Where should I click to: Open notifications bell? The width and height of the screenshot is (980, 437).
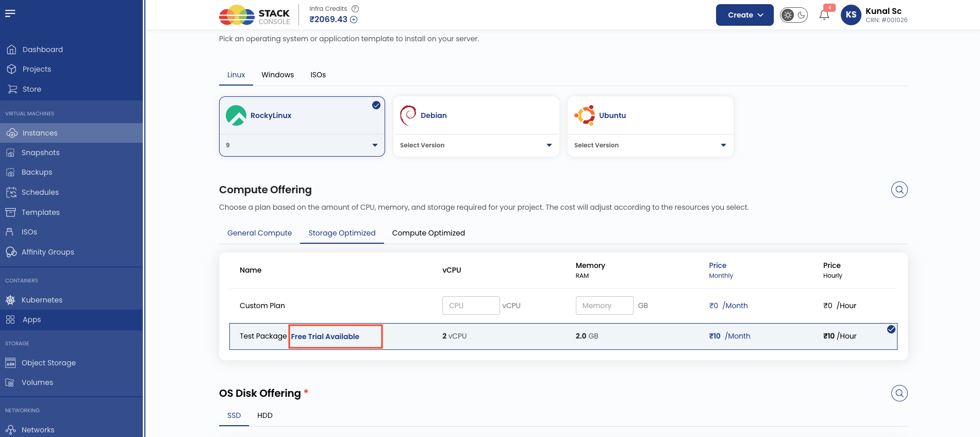point(824,14)
